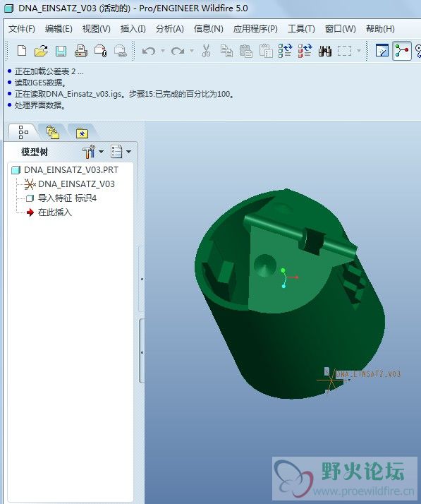
Task: Click the Copy icon
Action: 226,51
